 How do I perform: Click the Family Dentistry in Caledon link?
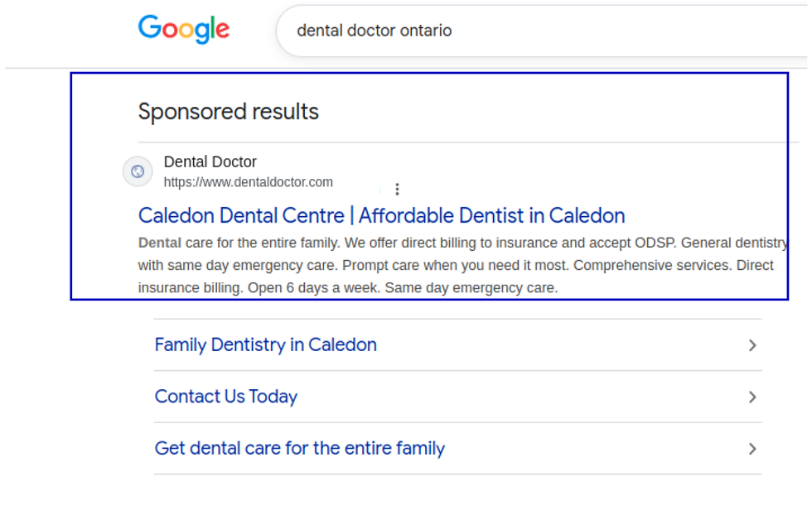tap(265, 344)
